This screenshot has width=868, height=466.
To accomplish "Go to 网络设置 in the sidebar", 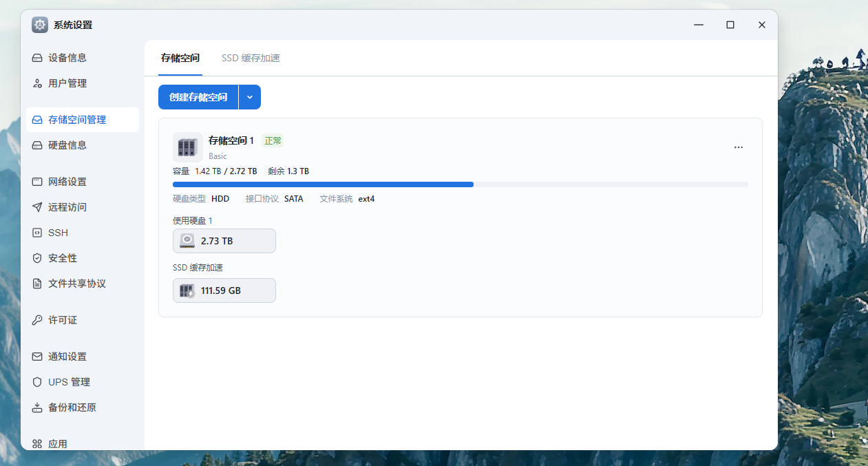I will pos(83,182).
